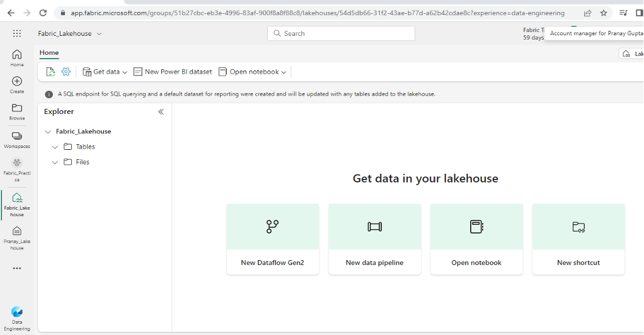644x335 pixels.
Task: Collapse the Tables tree chevron
Action: [55, 147]
